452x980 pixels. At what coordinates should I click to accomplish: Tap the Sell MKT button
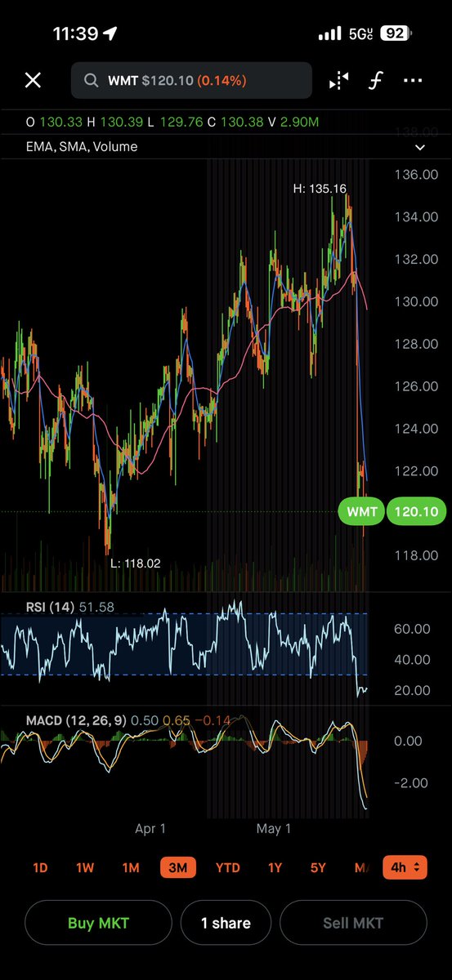tap(353, 923)
